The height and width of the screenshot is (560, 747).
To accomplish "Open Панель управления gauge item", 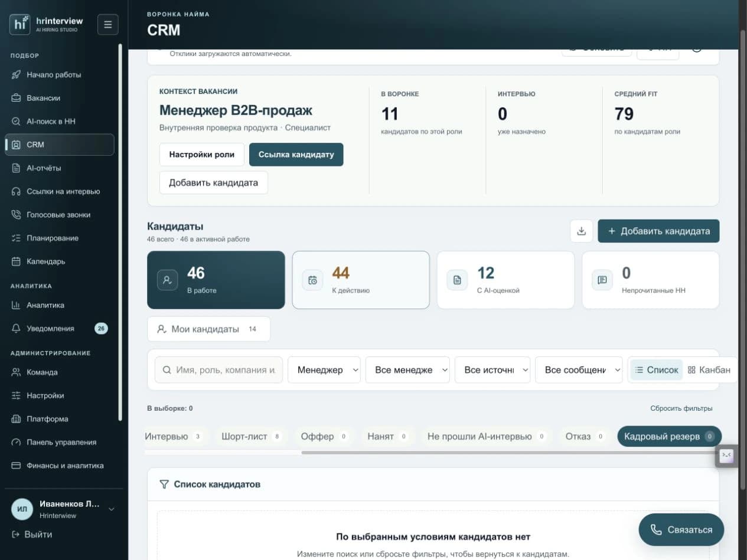I will [59, 442].
